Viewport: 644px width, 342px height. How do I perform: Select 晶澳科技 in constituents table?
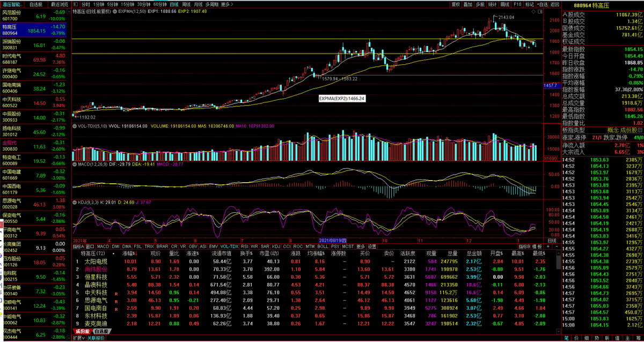point(316,284)
